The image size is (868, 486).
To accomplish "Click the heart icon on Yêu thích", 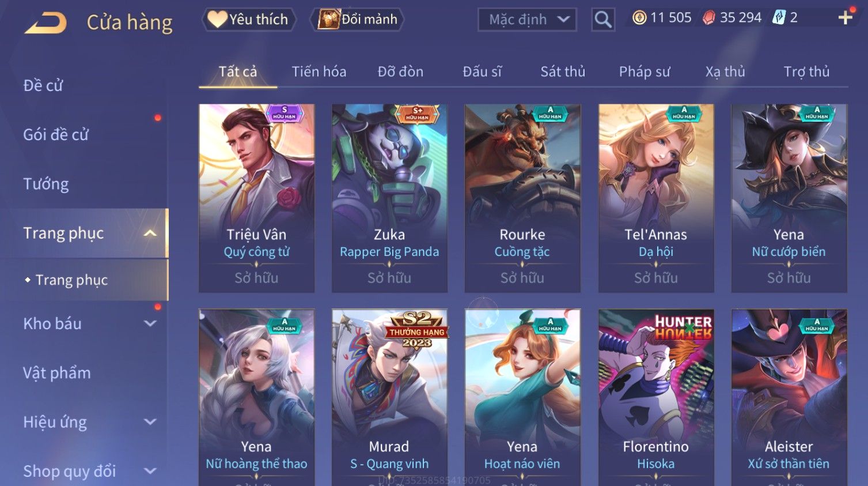I will [217, 19].
